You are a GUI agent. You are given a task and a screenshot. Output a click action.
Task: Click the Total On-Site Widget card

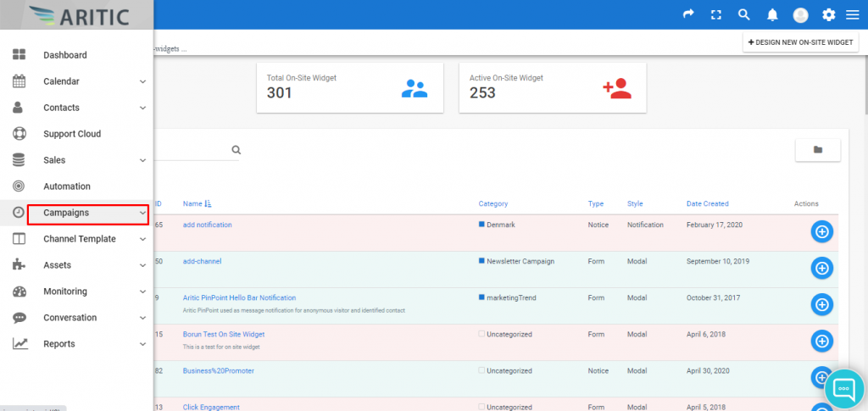point(350,88)
